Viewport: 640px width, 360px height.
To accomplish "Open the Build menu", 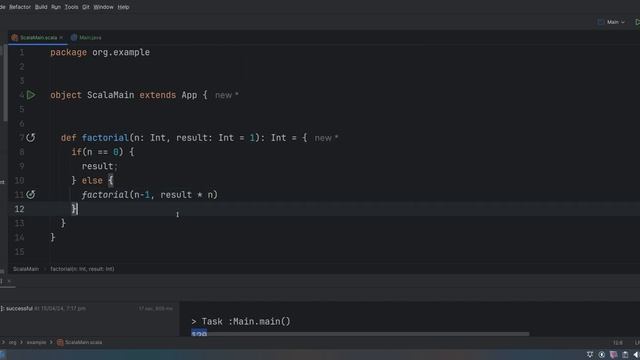I will point(41,7).
